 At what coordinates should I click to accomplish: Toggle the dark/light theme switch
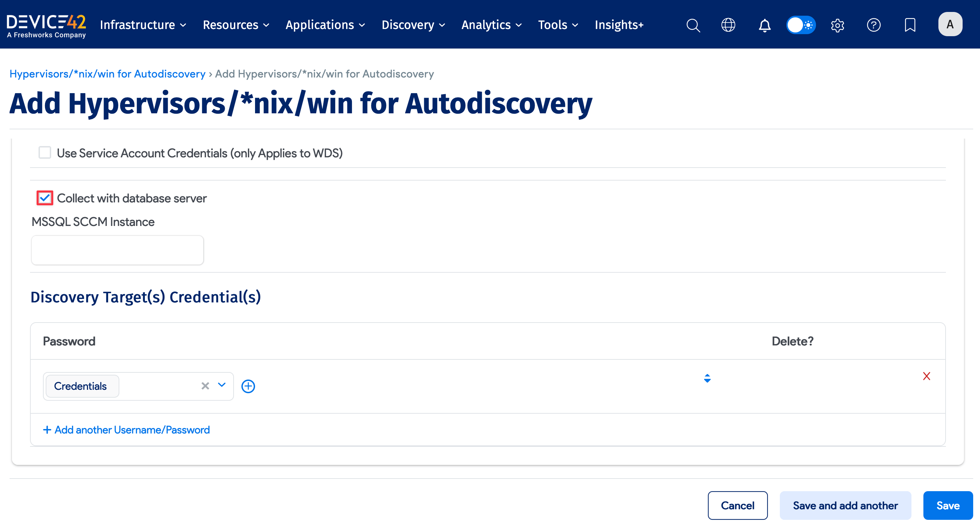[801, 25]
